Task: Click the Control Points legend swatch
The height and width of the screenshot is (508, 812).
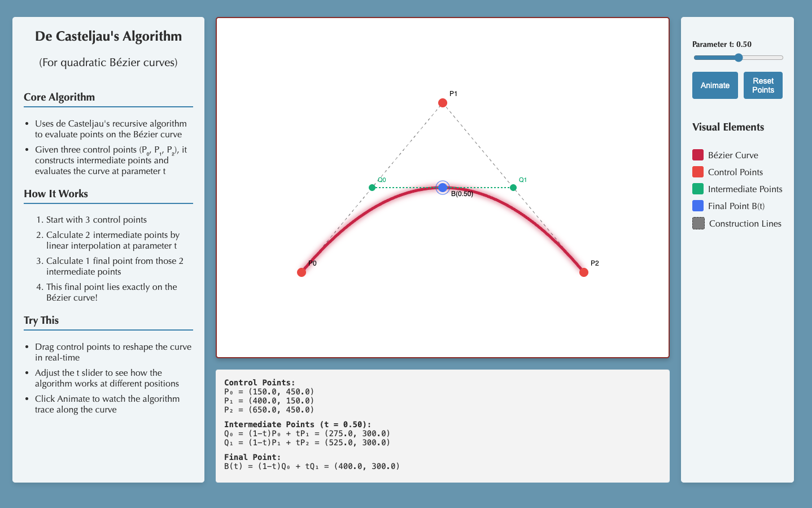Action: pyautogui.click(x=698, y=172)
